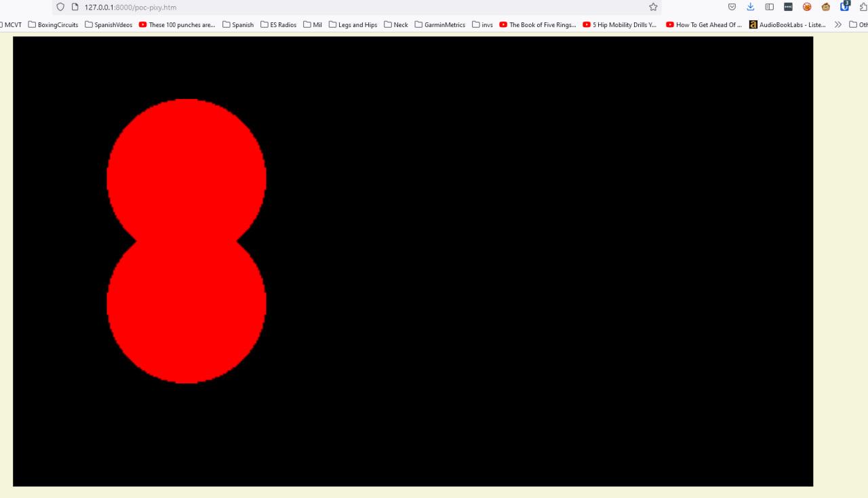Toggle the sidebar panel icon

(769, 7)
